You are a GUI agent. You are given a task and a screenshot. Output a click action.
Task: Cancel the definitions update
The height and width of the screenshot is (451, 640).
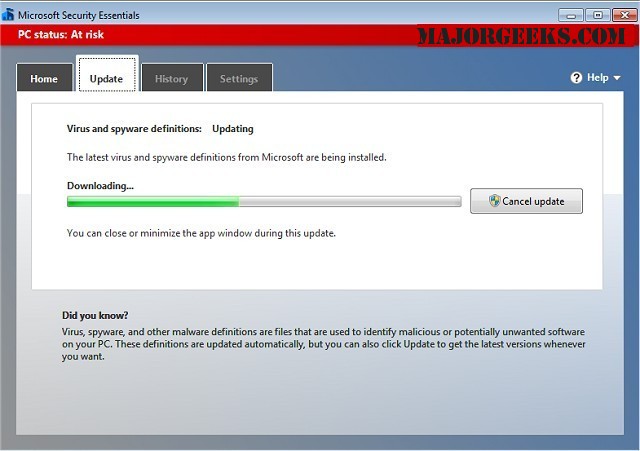[526, 201]
